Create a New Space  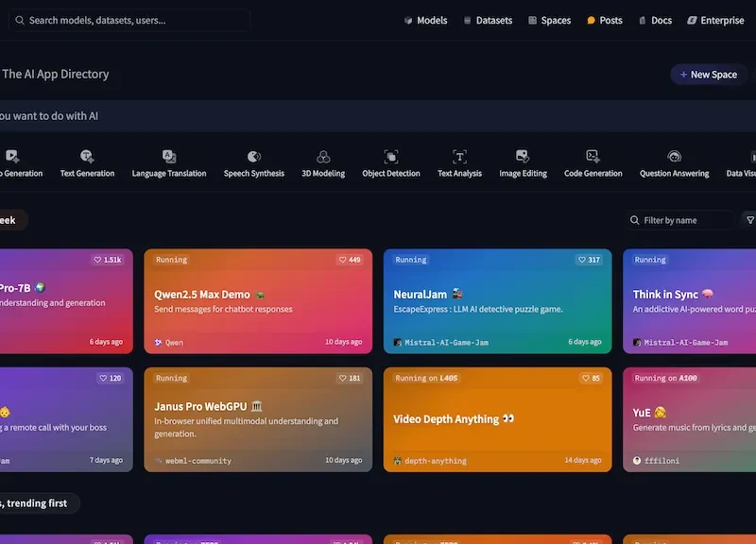708,75
